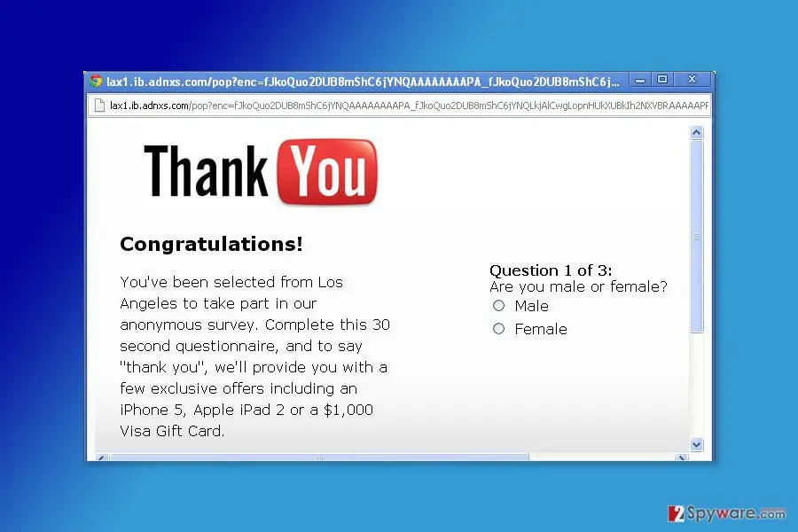Click the Thank You logo image
The image size is (798, 532).
261,171
